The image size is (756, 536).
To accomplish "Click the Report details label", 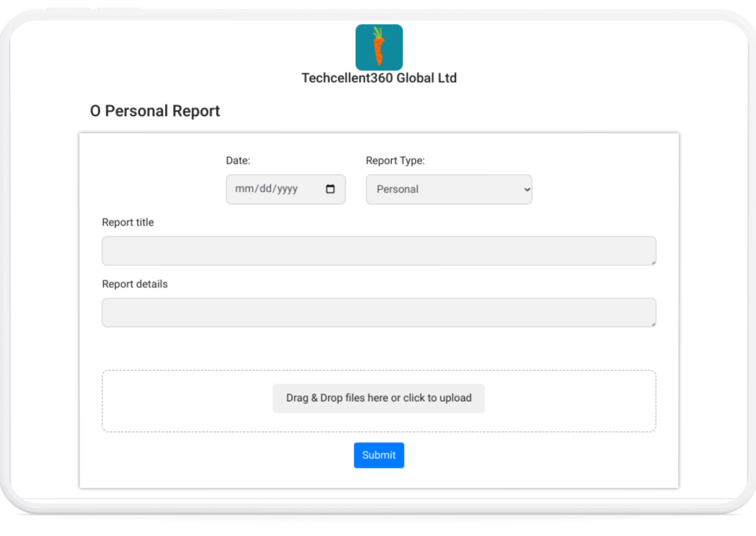I will point(134,284).
